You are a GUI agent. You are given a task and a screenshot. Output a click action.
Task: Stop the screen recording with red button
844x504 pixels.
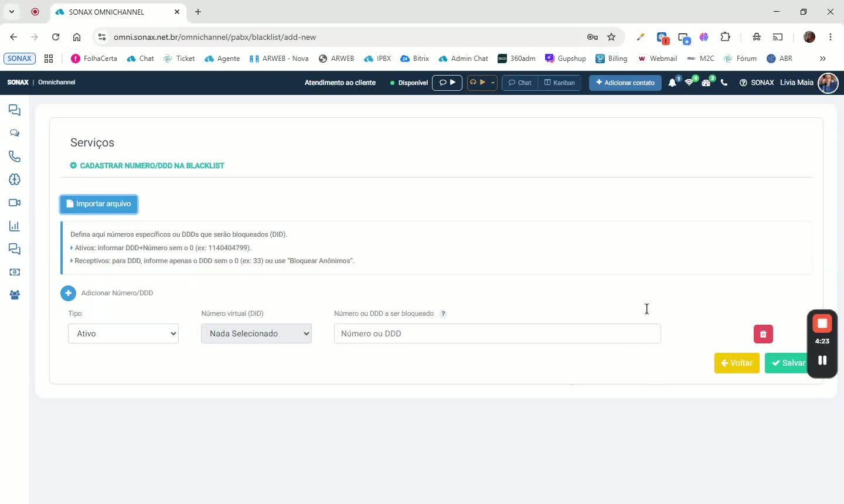click(822, 323)
